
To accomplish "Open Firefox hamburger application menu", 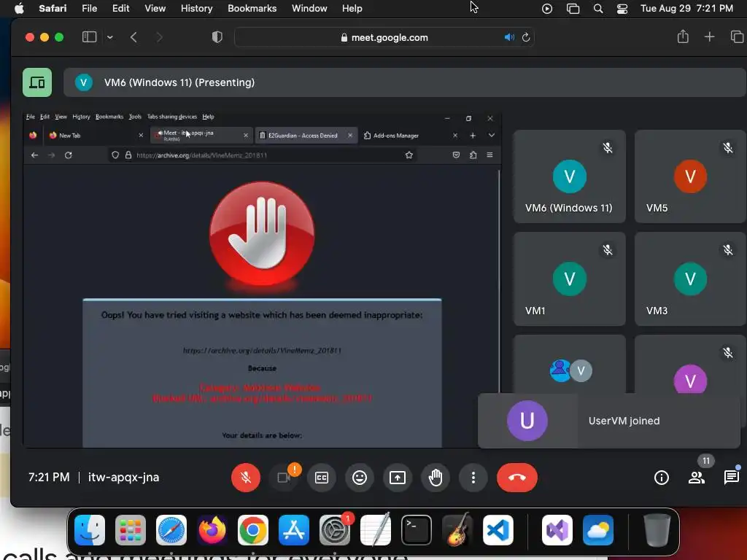I will coord(489,155).
